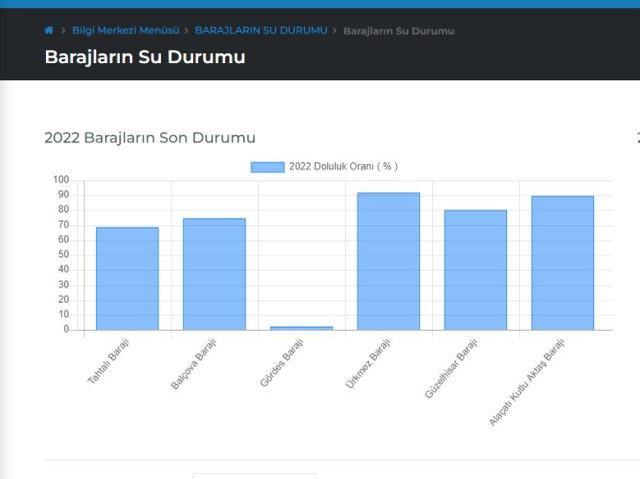Screen dimensions: 640x479
Task: Click the Güzelhisar Barajı axis label
Action: (x=451, y=368)
